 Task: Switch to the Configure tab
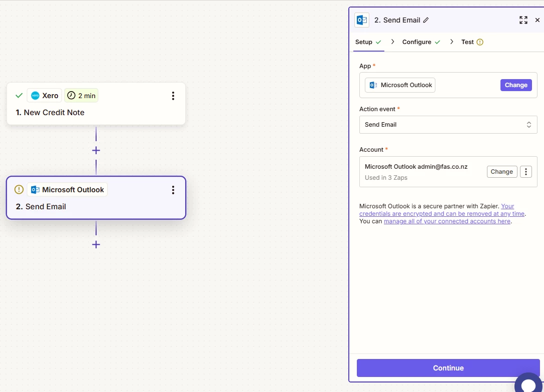[421, 42]
